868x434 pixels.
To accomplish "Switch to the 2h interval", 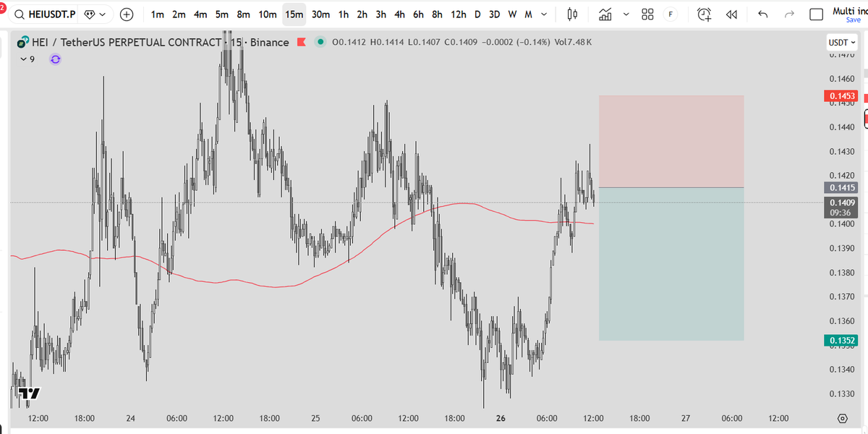I will (362, 14).
